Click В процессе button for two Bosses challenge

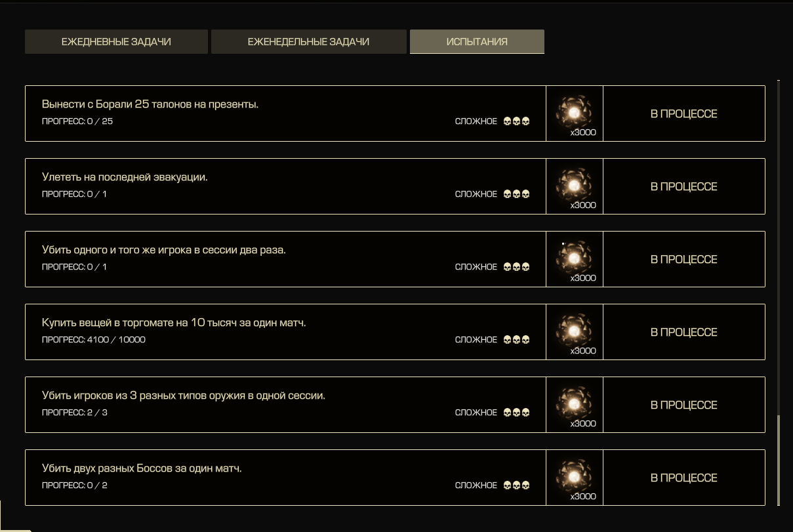tap(683, 478)
